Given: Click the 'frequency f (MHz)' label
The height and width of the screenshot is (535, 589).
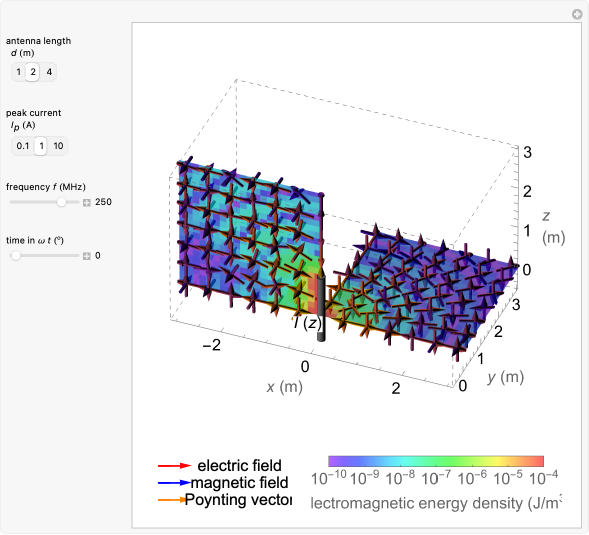Looking at the screenshot, I should click(x=46, y=187).
